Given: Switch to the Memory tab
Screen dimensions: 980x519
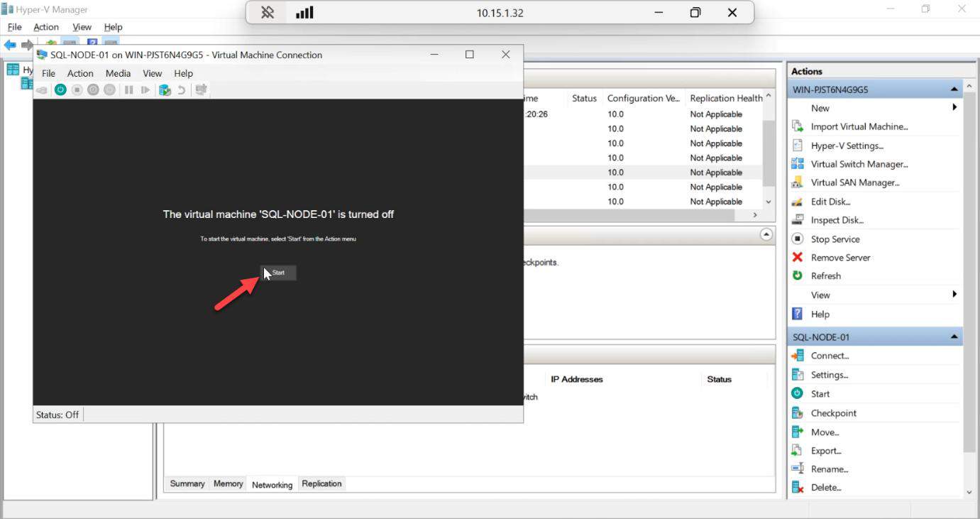Looking at the screenshot, I should (228, 484).
